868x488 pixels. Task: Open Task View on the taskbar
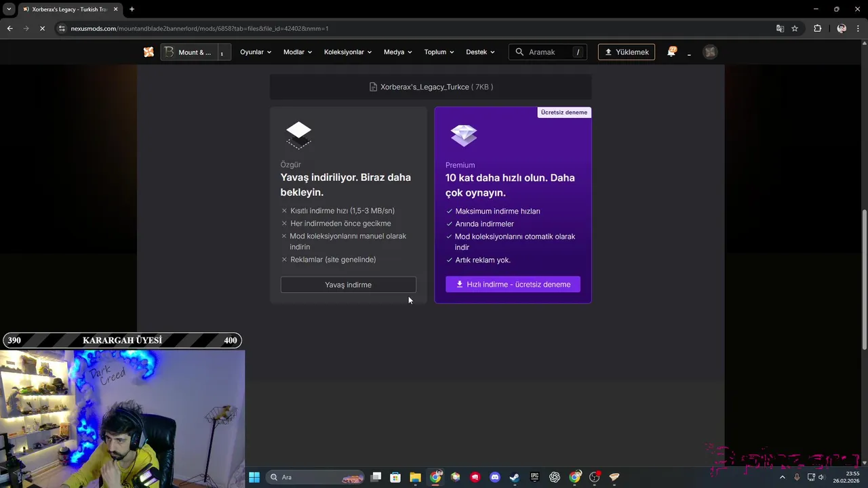[376, 477]
